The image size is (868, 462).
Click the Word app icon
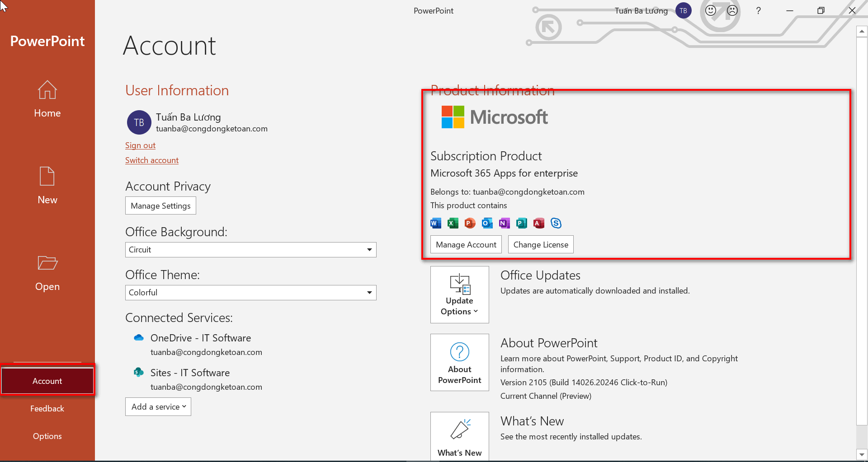[x=436, y=223]
